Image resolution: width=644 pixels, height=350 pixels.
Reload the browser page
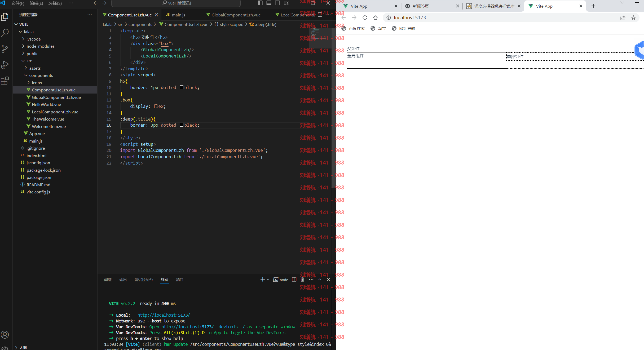coord(365,17)
